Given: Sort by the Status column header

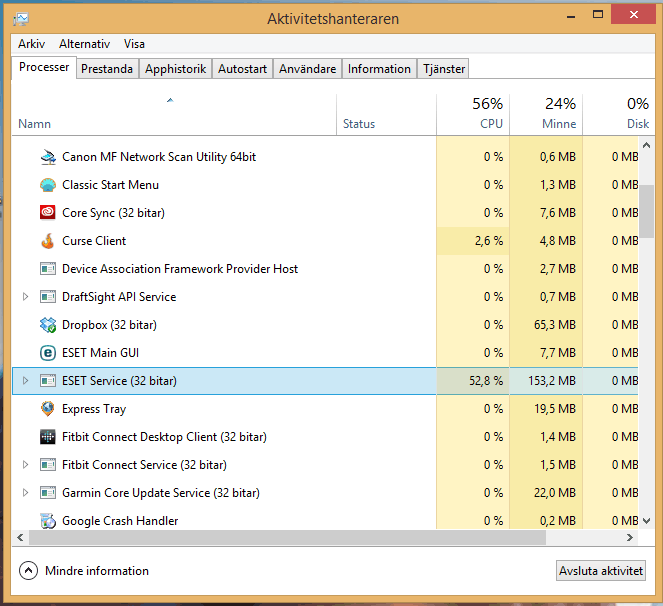Looking at the screenshot, I should tap(386, 115).
